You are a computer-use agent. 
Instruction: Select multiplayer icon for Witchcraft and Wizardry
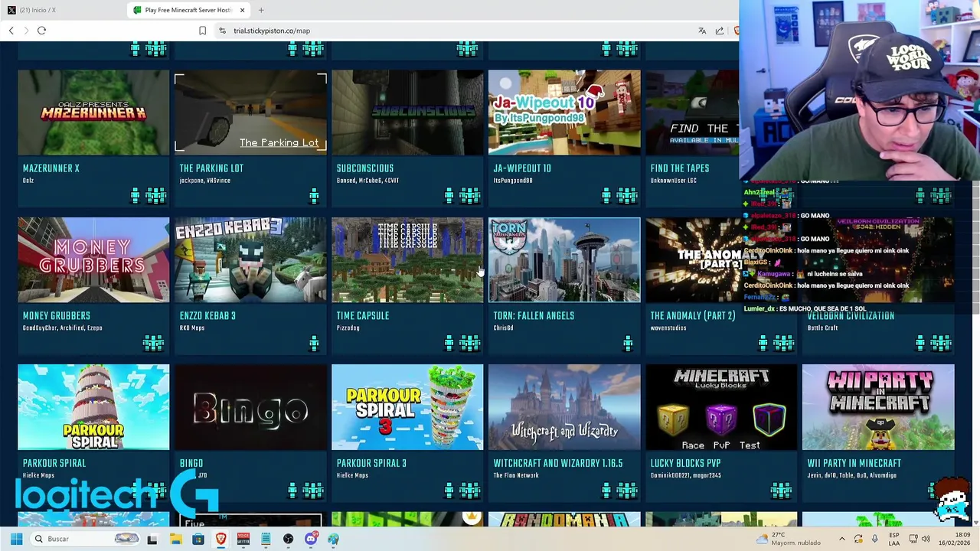point(627,491)
